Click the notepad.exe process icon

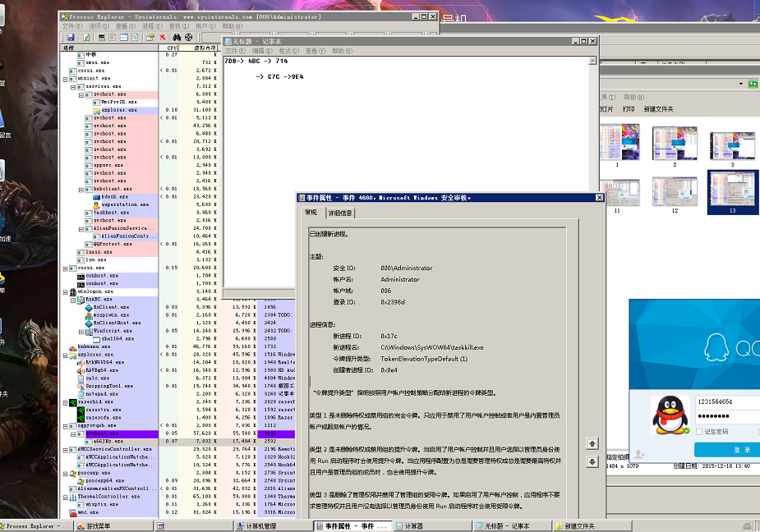click(81, 394)
